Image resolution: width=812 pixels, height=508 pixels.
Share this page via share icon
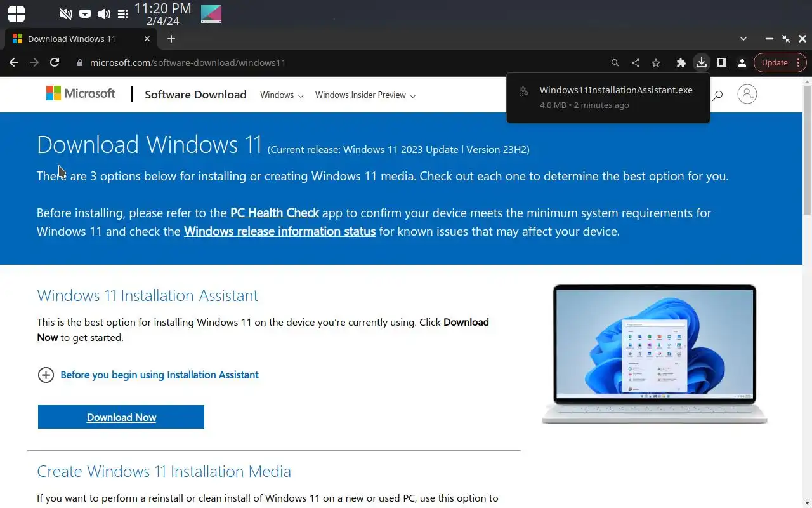click(636, 63)
